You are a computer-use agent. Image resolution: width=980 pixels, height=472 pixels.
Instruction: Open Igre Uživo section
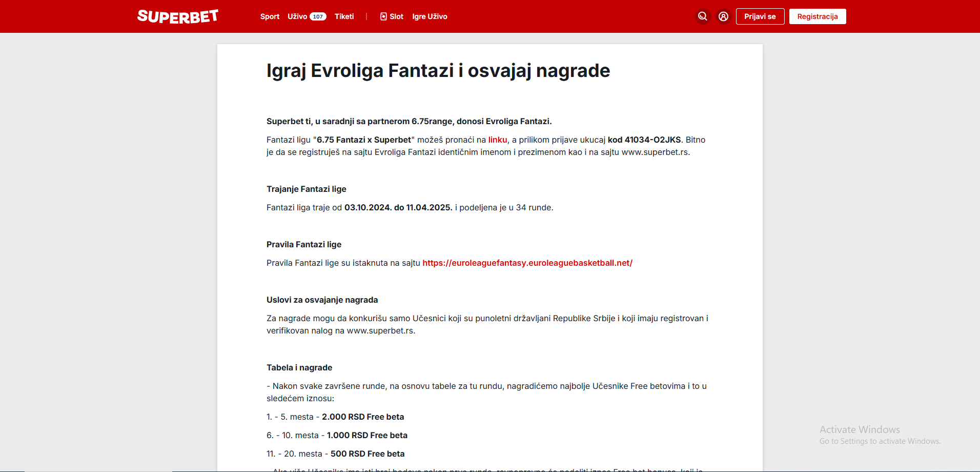click(x=430, y=16)
